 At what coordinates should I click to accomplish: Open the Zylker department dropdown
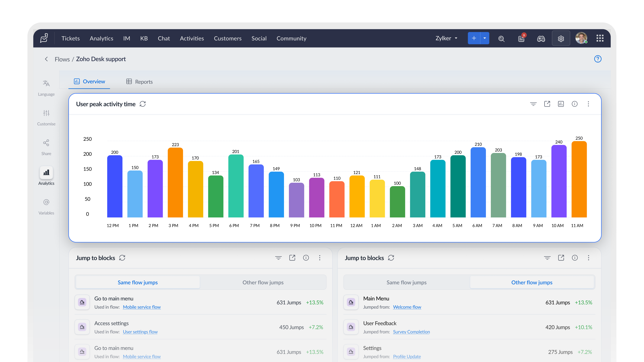tap(447, 38)
